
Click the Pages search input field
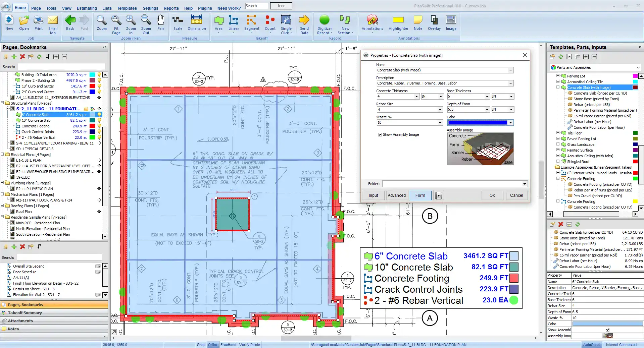click(x=61, y=67)
